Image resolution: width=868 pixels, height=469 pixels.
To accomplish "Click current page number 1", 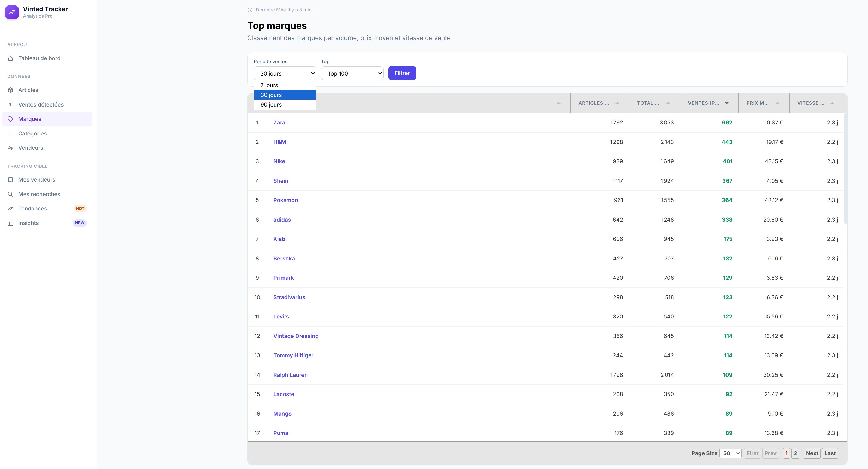I will (786, 454).
